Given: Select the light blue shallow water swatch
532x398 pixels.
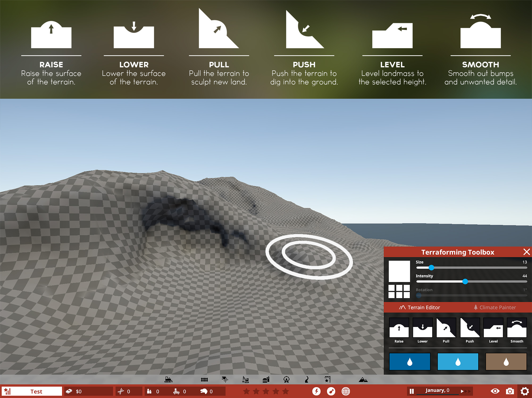Looking at the screenshot, I should (458, 361).
